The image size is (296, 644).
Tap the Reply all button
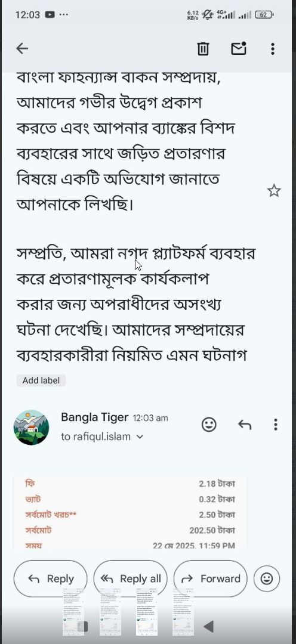pos(130,578)
